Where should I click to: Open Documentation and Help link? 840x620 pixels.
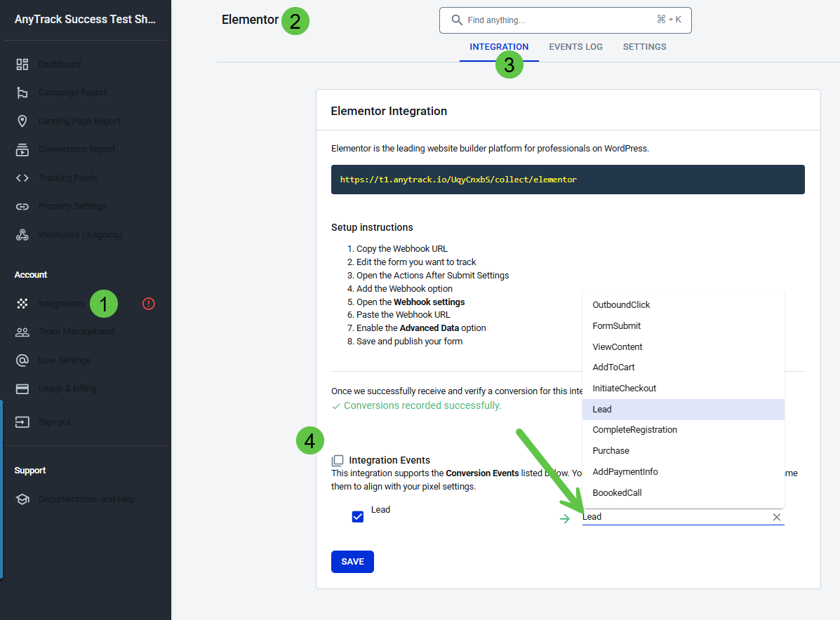pyautogui.click(x=87, y=499)
